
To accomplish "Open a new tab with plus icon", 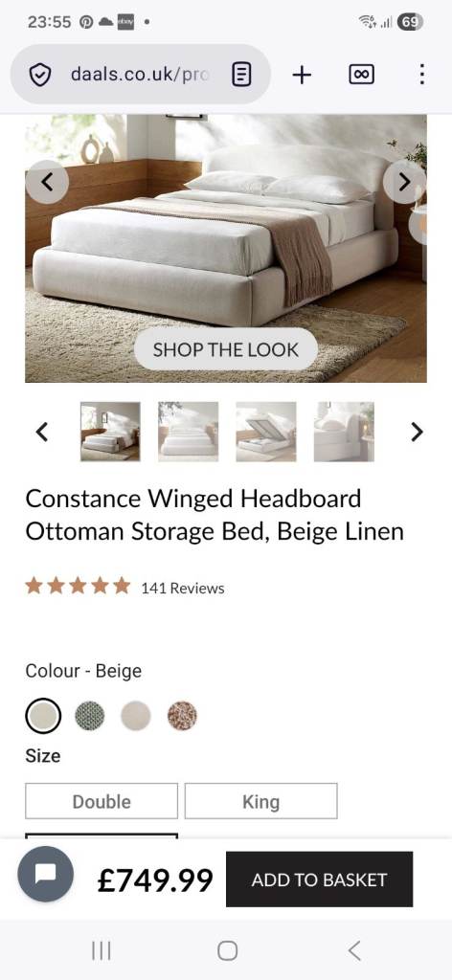I will 302,75.
